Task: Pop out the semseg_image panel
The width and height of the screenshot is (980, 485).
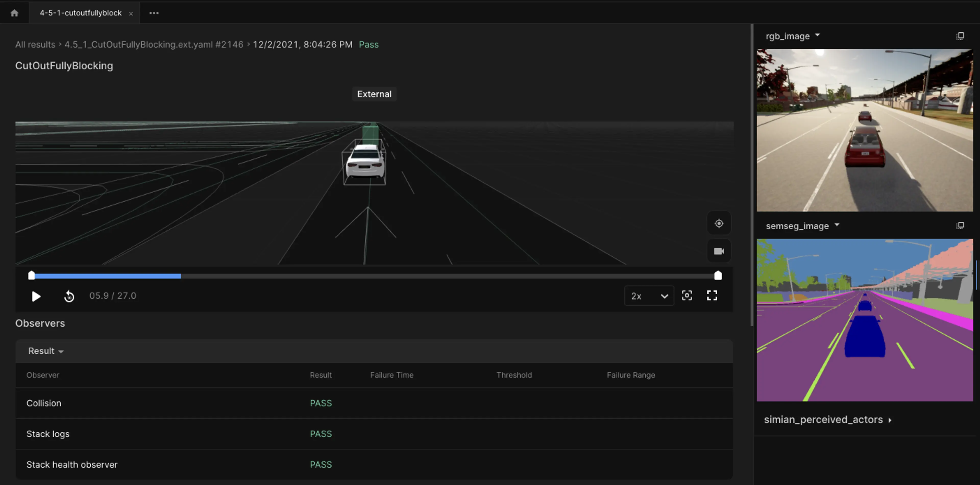Action: pos(960,226)
